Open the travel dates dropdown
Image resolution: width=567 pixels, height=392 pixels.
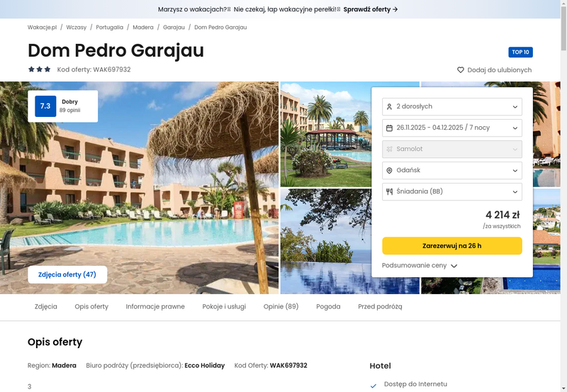point(452,128)
